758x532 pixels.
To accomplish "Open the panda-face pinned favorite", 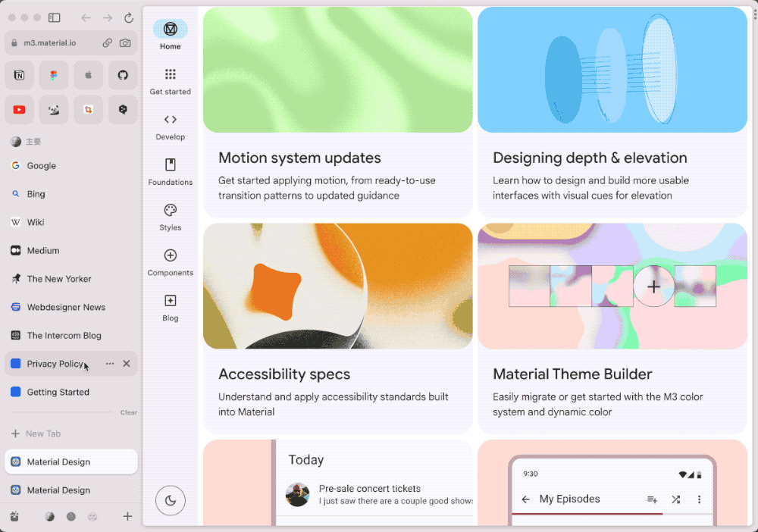I will pyautogui.click(x=54, y=110).
